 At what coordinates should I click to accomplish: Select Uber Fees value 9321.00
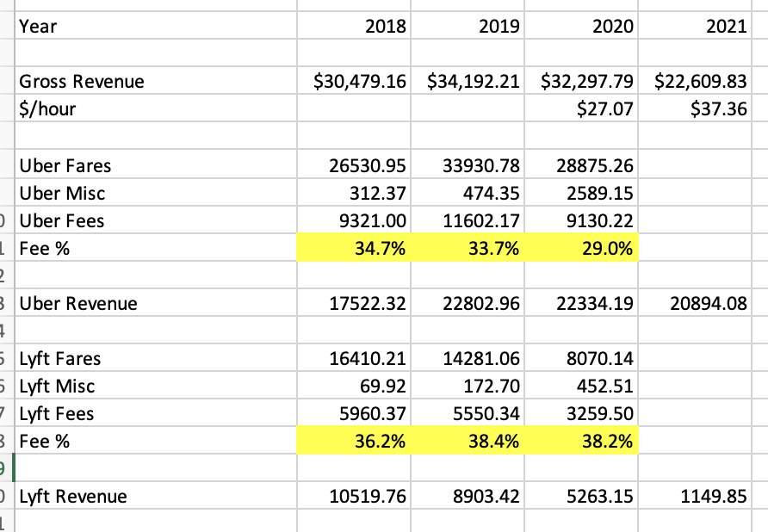tap(354, 220)
